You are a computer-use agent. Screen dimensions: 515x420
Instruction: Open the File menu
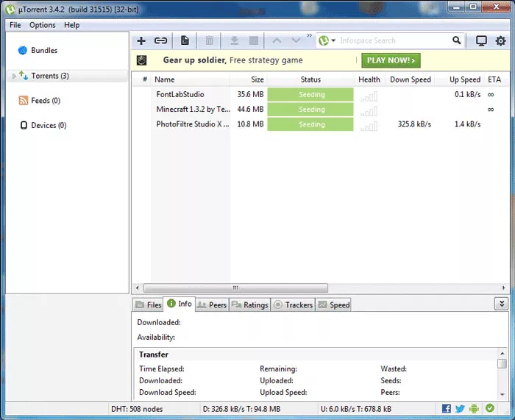pyautogui.click(x=15, y=25)
